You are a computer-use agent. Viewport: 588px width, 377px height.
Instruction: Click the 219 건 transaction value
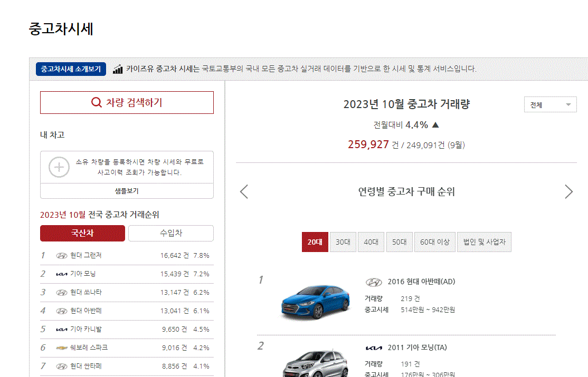pos(410,298)
